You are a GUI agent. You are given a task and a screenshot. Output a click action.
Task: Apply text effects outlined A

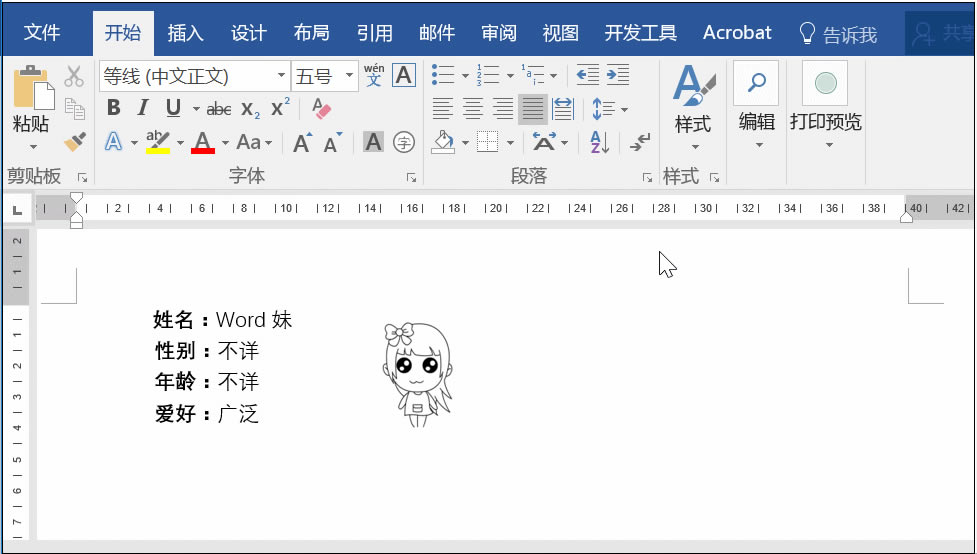pos(113,142)
